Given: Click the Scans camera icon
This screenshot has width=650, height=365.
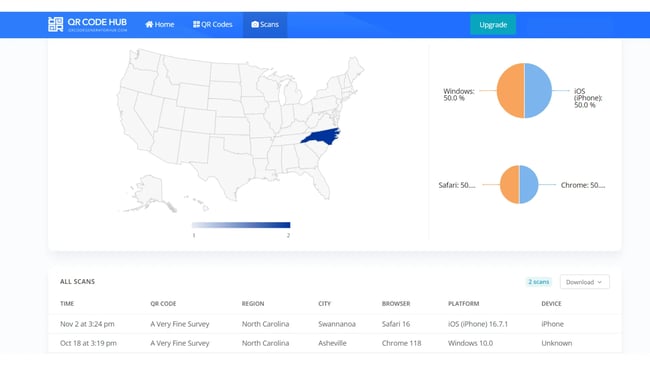Looking at the screenshot, I should click(255, 24).
